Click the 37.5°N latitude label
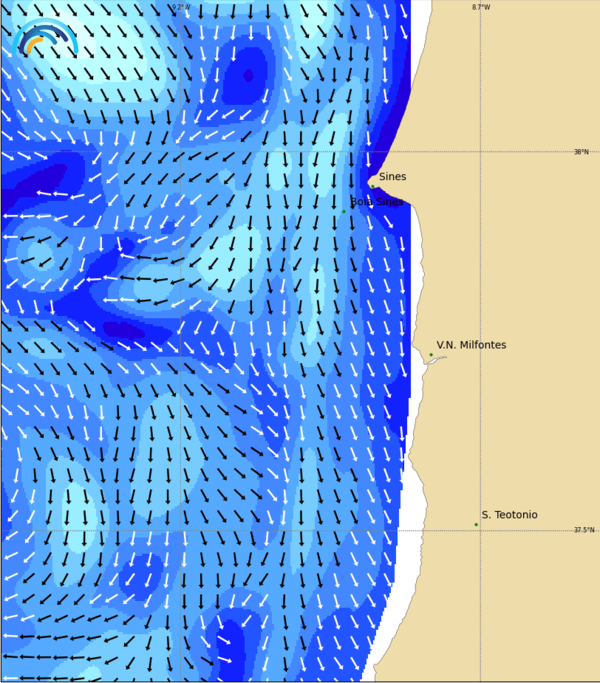This screenshot has height=683, width=600. point(583,530)
